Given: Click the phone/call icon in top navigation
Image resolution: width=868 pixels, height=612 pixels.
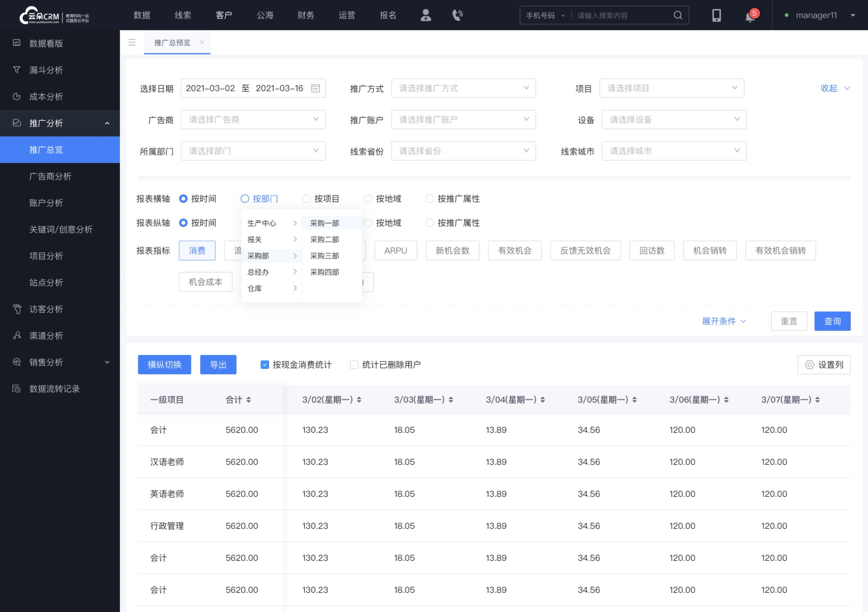Looking at the screenshot, I should click(x=457, y=15).
